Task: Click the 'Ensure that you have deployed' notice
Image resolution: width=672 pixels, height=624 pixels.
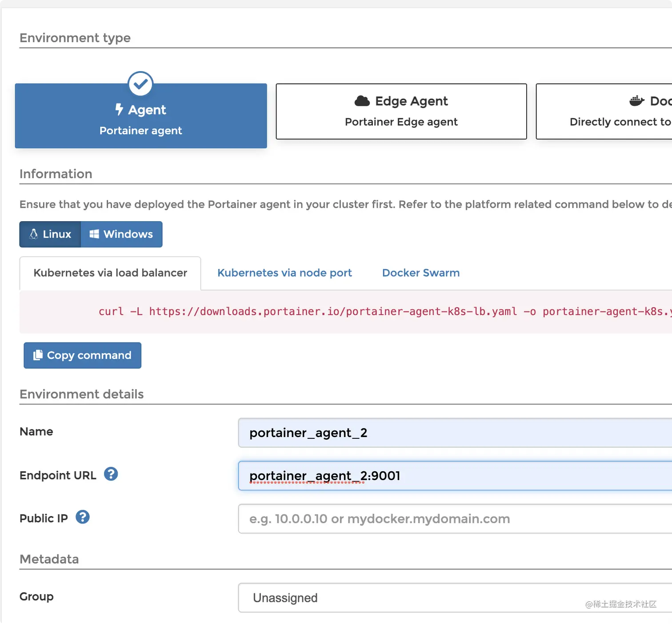Action: (x=346, y=205)
